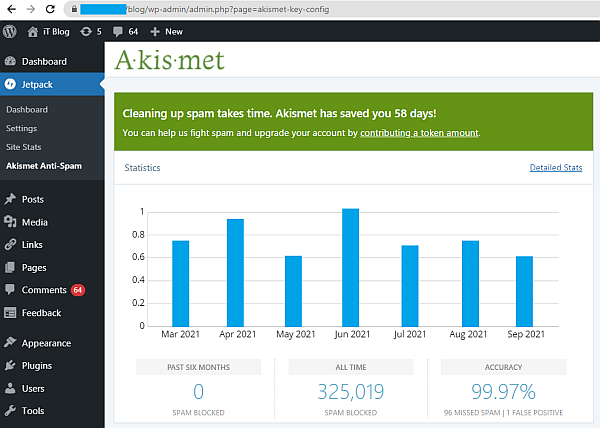Viewport: 600px width, 428px height.
Task: Reload the page with refresh icon
Action: pos(50,9)
